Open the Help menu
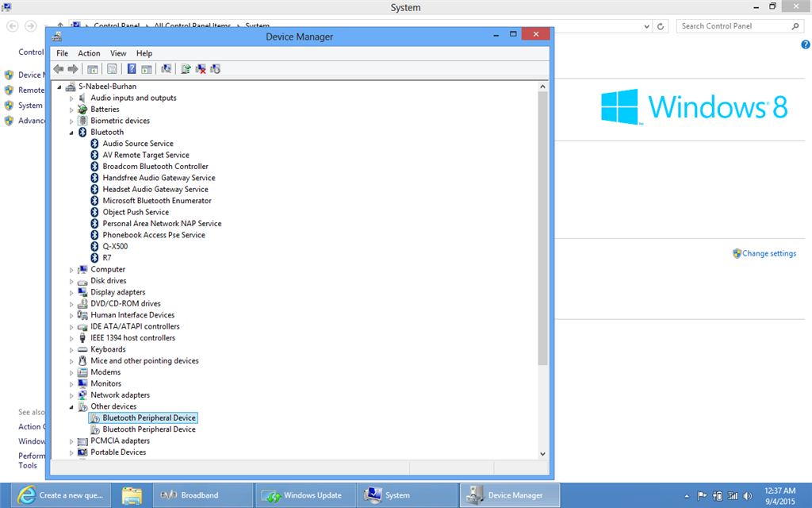This screenshot has height=508, width=812. click(144, 53)
